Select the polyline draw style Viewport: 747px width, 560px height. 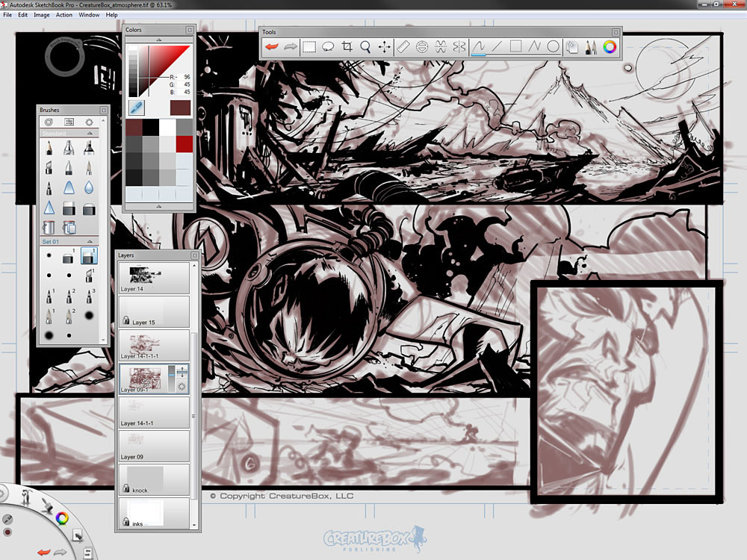534,46
